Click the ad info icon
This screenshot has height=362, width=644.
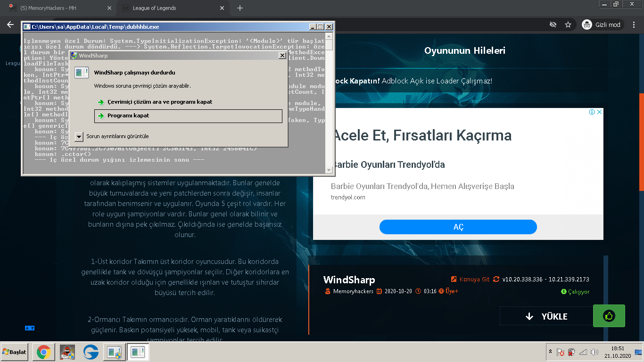[592, 112]
